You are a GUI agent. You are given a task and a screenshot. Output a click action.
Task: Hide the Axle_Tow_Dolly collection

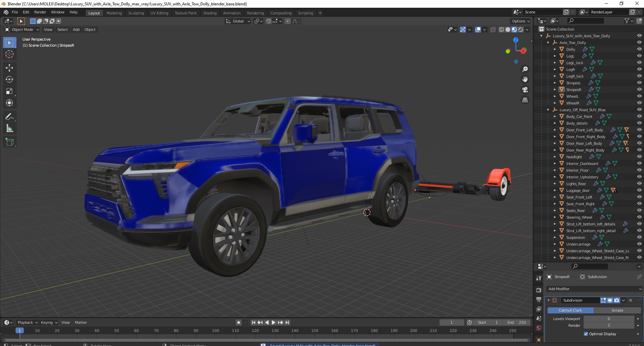639,42
